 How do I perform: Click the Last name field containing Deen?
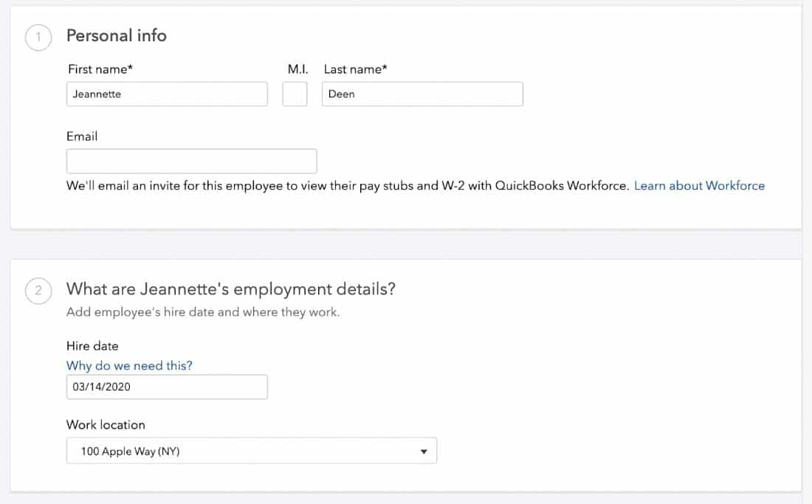(422, 94)
